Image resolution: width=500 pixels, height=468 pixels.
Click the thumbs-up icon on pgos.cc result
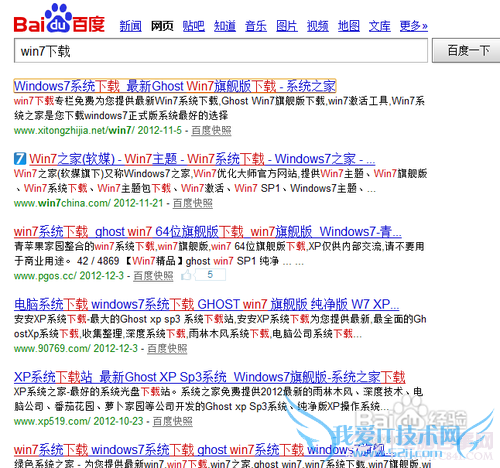186,275
